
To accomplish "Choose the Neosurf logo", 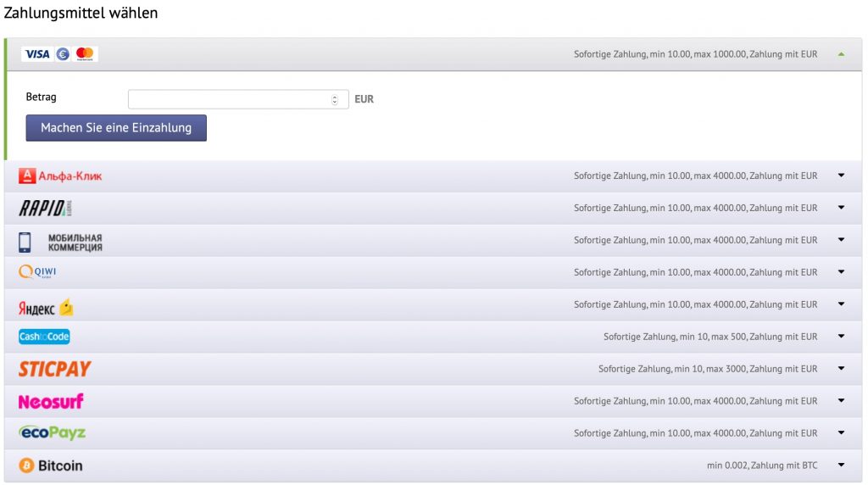I will [51, 401].
